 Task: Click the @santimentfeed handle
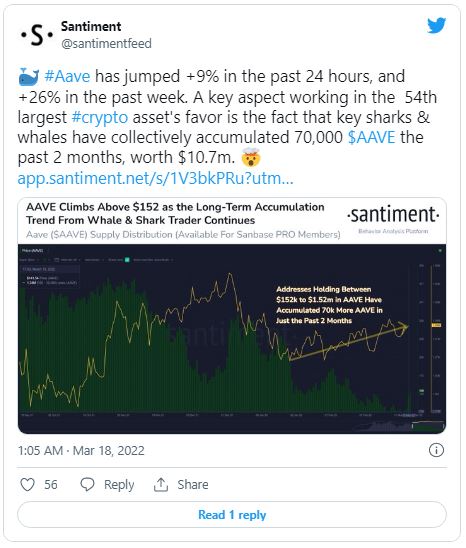click(x=106, y=44)
